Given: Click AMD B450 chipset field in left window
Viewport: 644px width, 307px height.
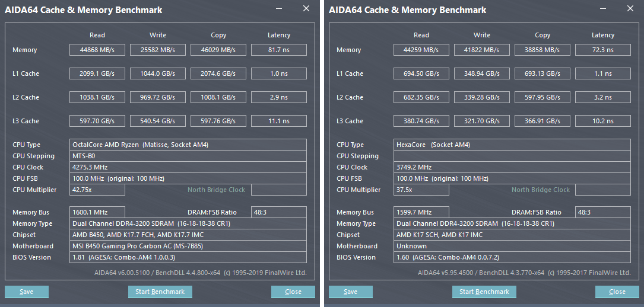Looking at the screenshot, I should tap(188, 235).
